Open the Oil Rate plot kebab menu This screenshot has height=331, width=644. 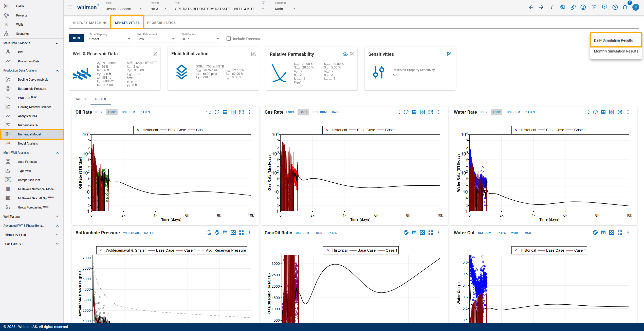tap(250, 112)
